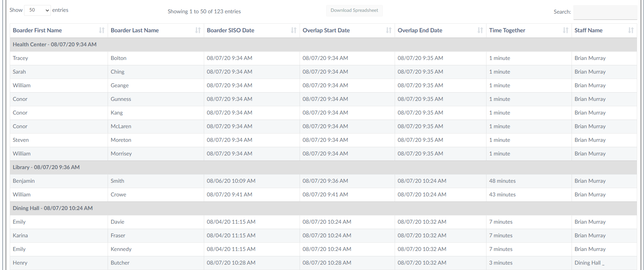This screenshot has height=270, width=644.
Task: Click staff name Dining Hall _
Action: pos(589,263)
